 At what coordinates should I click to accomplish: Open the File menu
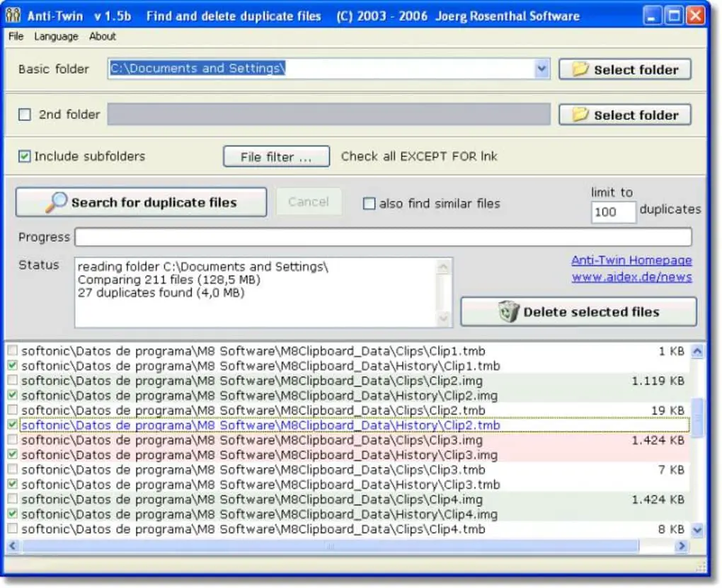pyautogui.click(x=16, y=36)
